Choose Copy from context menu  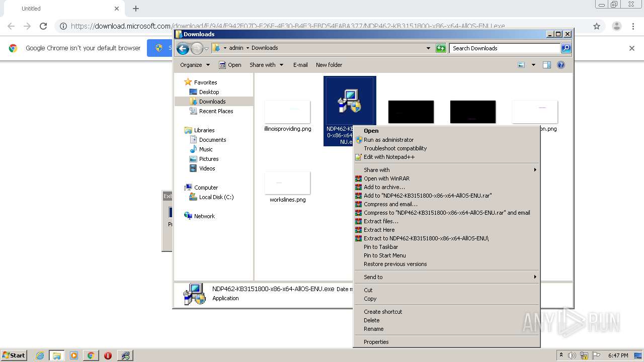tap(446, 299)
